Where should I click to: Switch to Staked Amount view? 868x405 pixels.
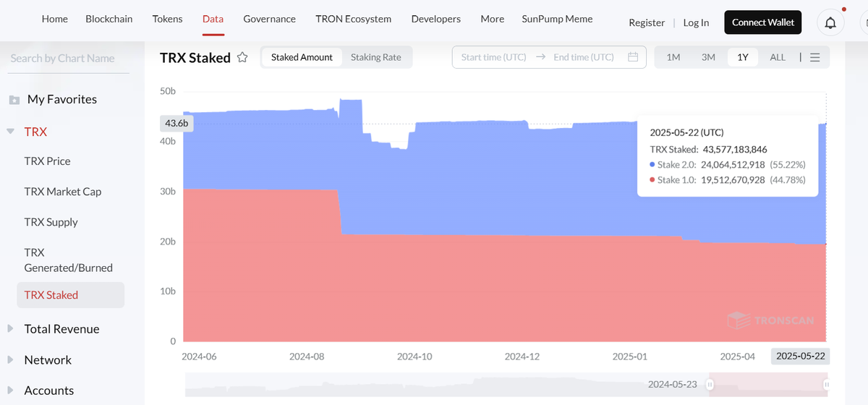[x=302, y=57]
